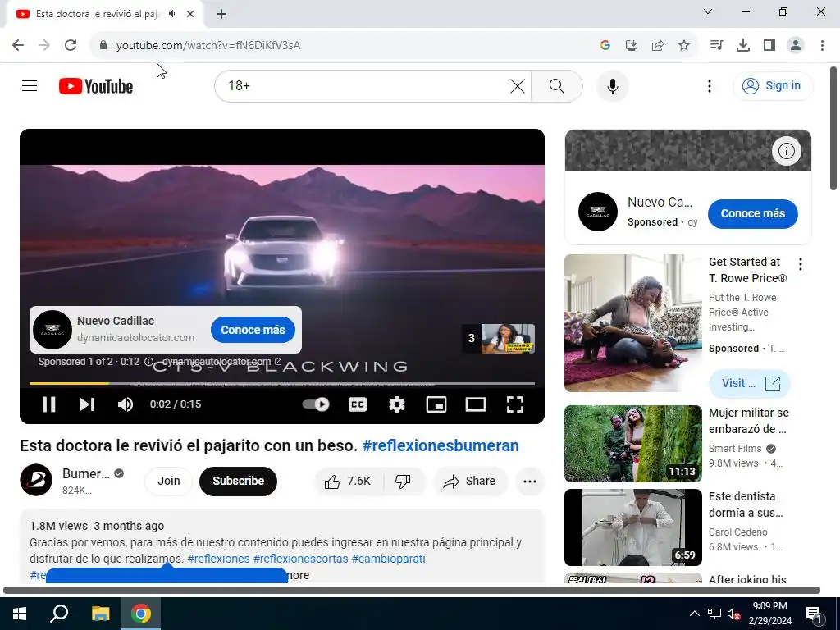Open media controls icon in toolbar
840x630 pixels.
point(716,45)
